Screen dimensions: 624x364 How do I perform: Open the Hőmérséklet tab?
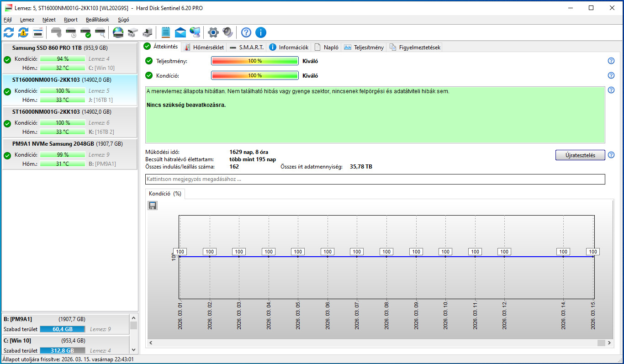pyautogui.click(x=204, y=47)
